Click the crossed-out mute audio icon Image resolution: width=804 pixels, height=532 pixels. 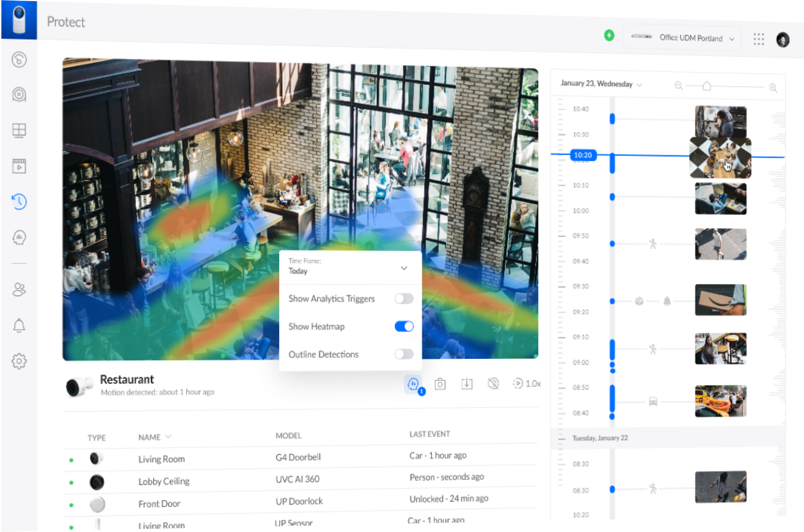(493, 384)
